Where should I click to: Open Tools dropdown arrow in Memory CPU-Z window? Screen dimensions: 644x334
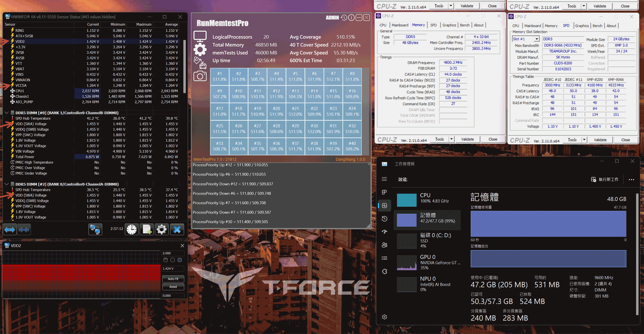tap(451, 139)
